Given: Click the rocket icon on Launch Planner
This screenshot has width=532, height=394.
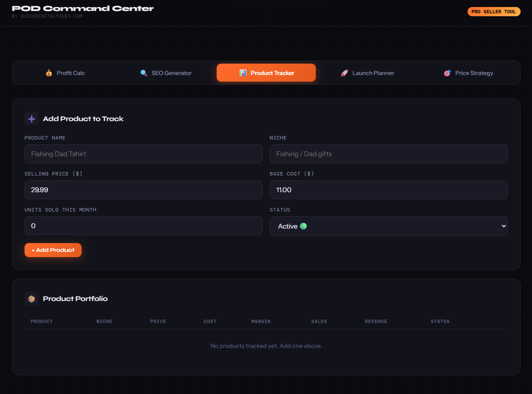Looking at the screenshot, I should [345, 73].
